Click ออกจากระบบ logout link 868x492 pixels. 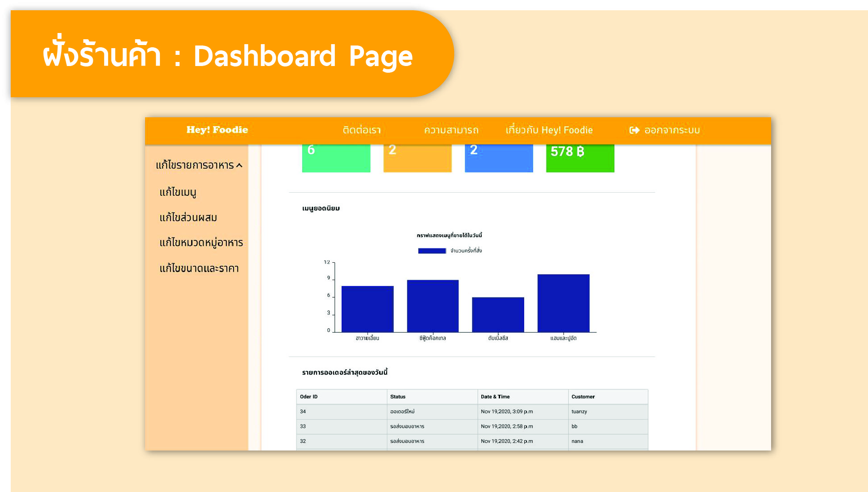coord(672,130)
